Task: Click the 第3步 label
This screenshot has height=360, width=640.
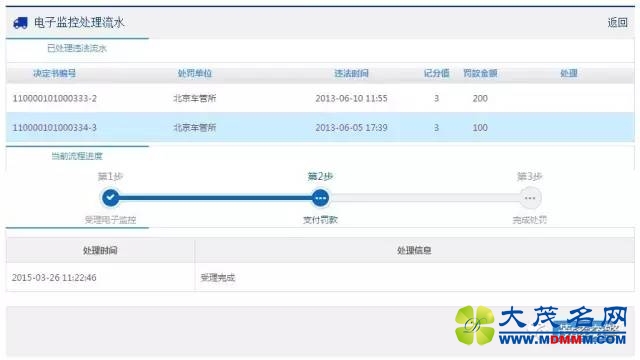Action: [x=530, y=176]
